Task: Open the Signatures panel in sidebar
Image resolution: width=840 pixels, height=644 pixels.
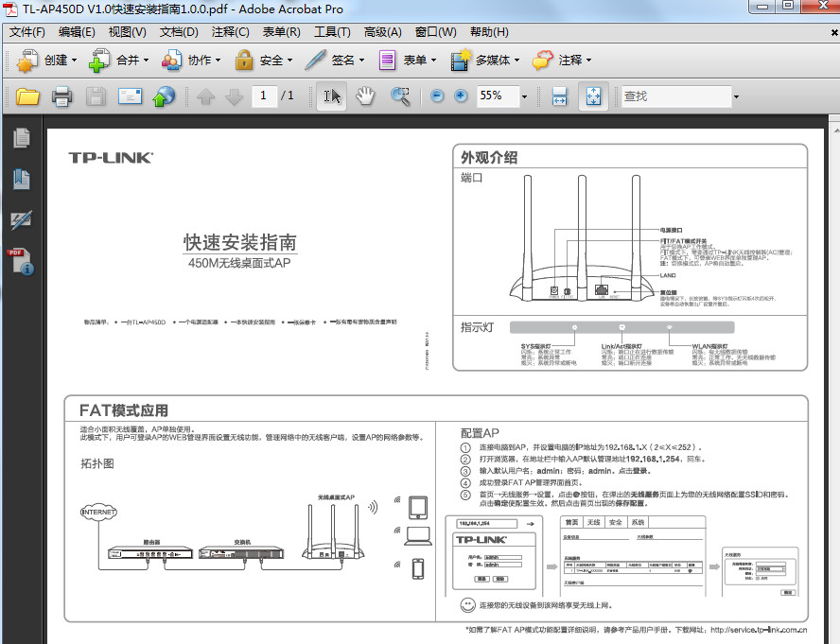Action: pos(22,219)
